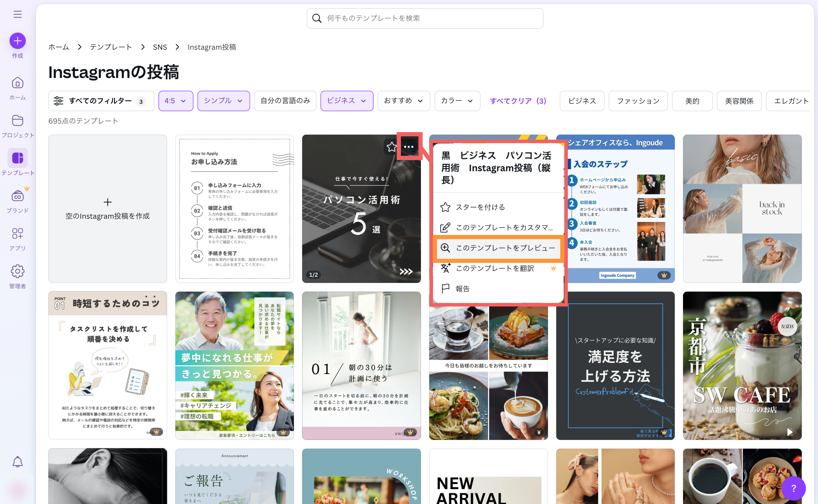The height and width of the screenshot is (504, 818).
Task: Click ホーム in the breadcrumb
Action: [x=59, y=47]
